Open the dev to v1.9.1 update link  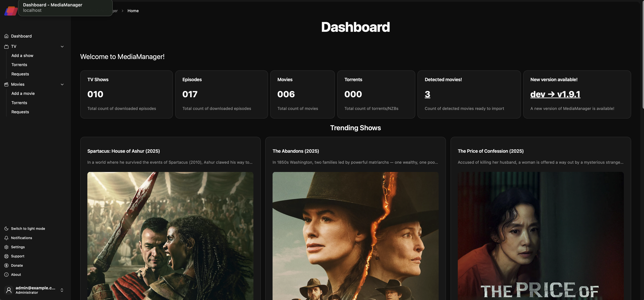tap(555, 94)
